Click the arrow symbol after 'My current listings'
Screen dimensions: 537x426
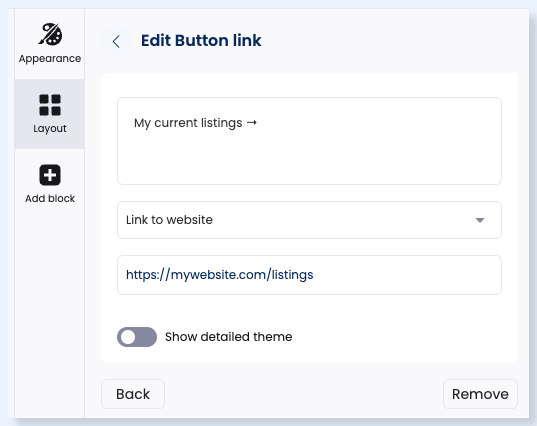click(x=252, y=122)
